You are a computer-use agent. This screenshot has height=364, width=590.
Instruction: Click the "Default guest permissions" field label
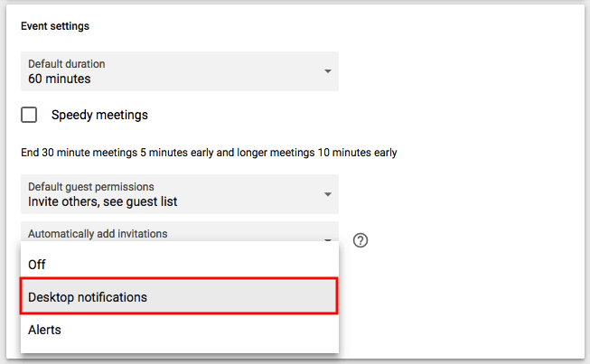91,187
